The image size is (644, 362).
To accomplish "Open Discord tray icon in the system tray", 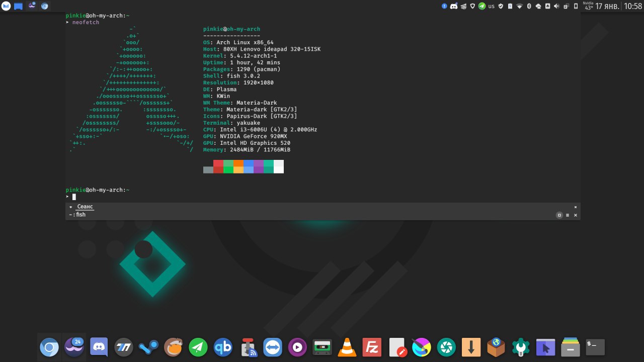I will (454, 6).
